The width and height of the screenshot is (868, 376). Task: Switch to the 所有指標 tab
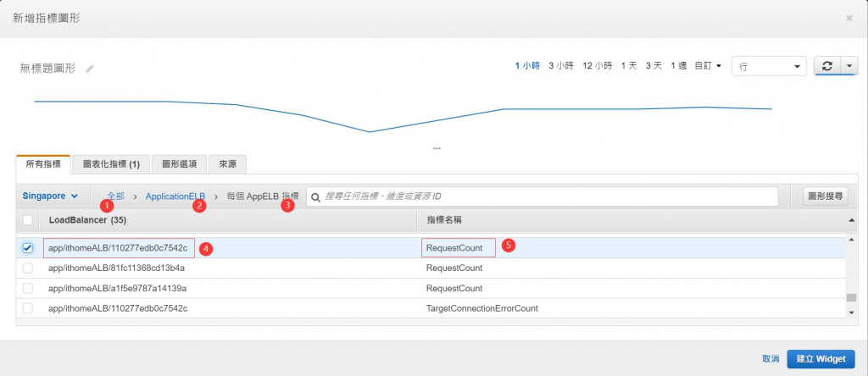click(43, 164)
